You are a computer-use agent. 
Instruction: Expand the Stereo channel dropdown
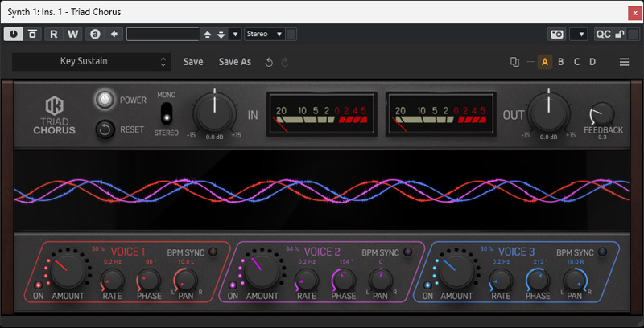(265, 34)
